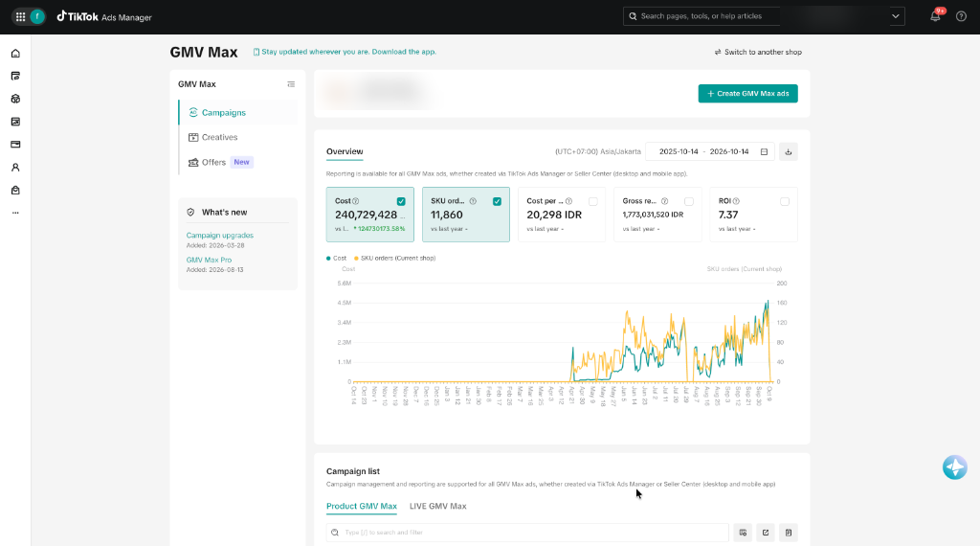Uncheck the SKU orders metric checkbox
Viewport: 980px width, 546px height.
pyautogui.click(x=497, y=201)
